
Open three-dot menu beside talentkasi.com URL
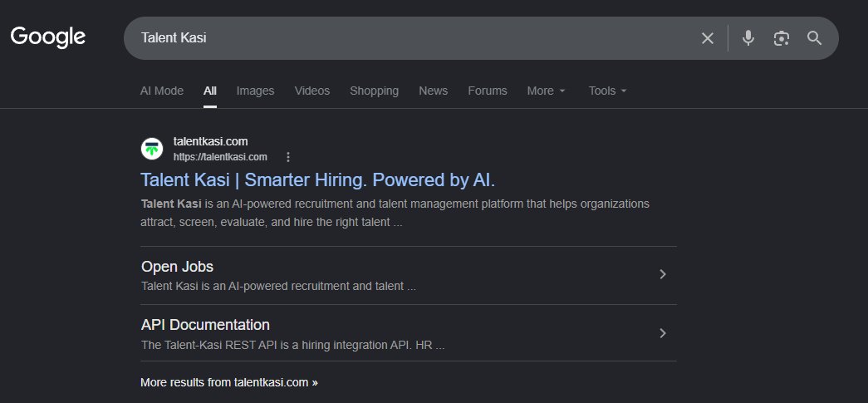coord(288,157)
